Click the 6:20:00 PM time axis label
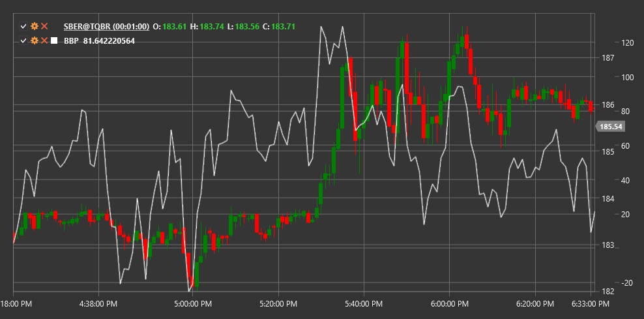Image resolution: width=644 pixels, height=319 pixels. pyautogui.click(x=534, y=304)
